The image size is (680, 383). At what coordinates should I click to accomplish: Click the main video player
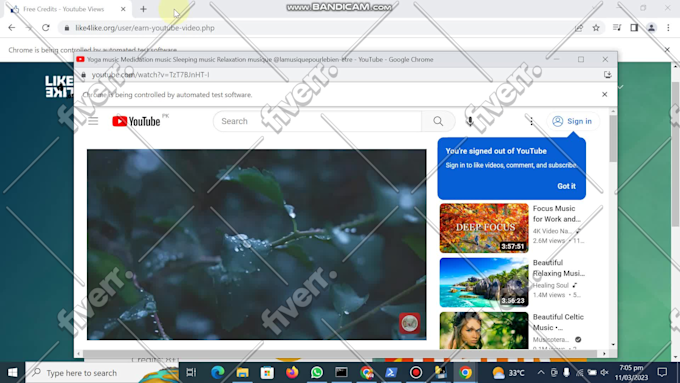pyautogui.click(x=256, y=244)
